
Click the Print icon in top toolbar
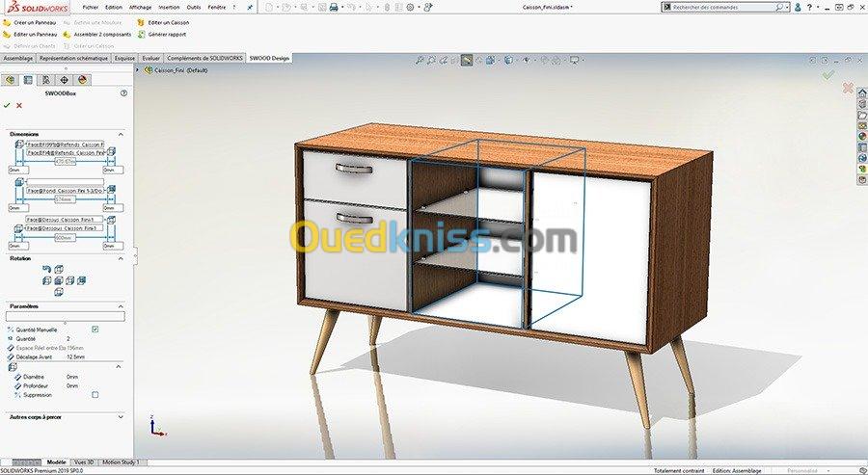point(334,7)
